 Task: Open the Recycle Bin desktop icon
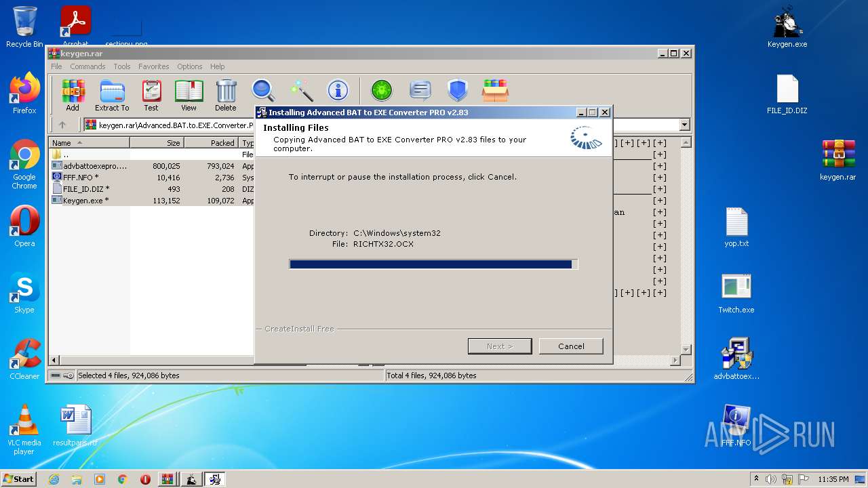24,27
